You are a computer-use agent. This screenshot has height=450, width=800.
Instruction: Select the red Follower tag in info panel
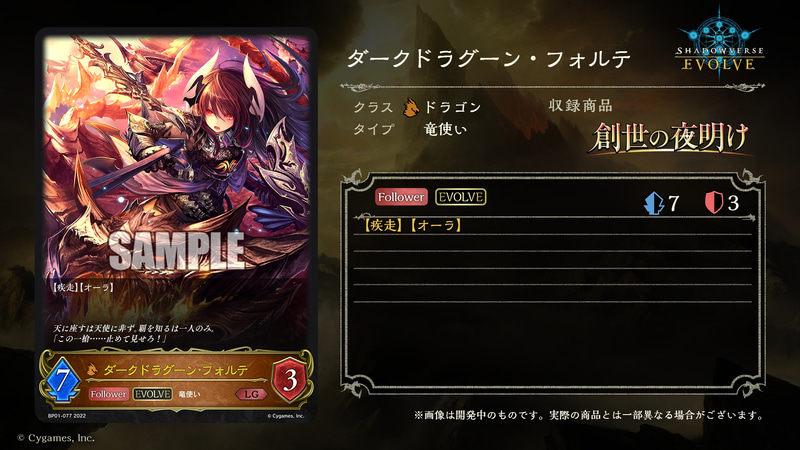[401, 197]
